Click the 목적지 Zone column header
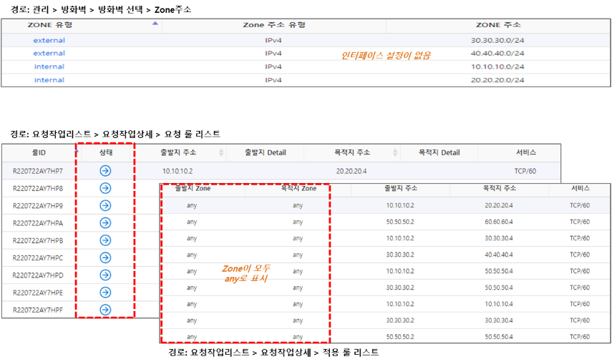This screenshot has height=364, width=612. pyautogui.click(x=298, y=189)
